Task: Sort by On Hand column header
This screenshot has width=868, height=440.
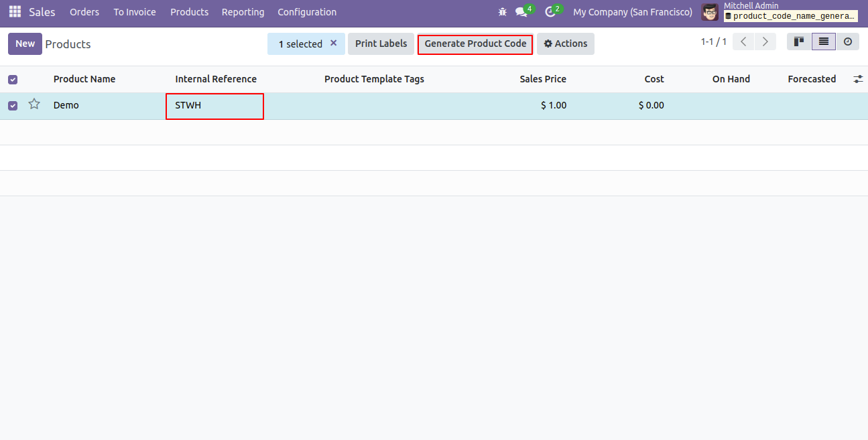Action: point(731,79)
